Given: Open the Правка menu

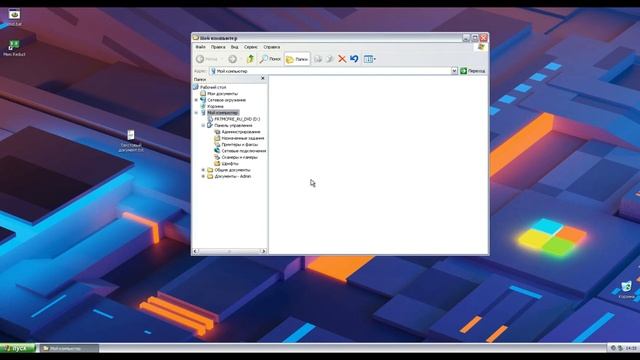Looking at the screenshot, I should (218, 47).
